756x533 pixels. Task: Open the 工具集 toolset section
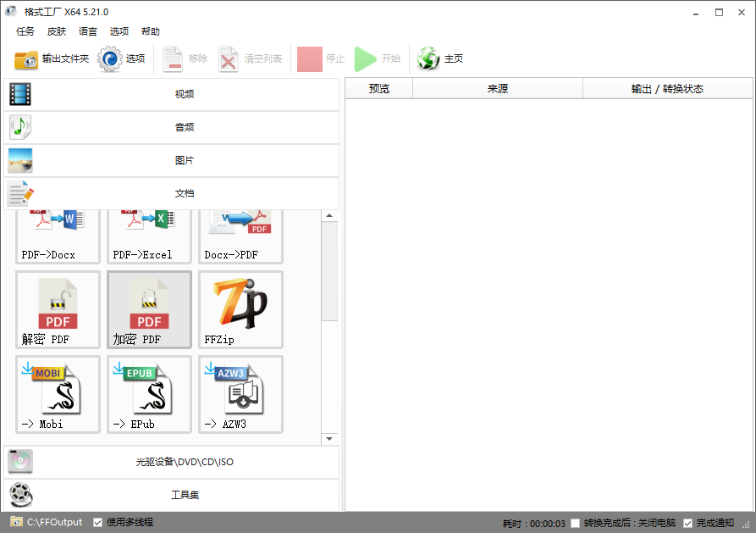click(x=169, y=494)
